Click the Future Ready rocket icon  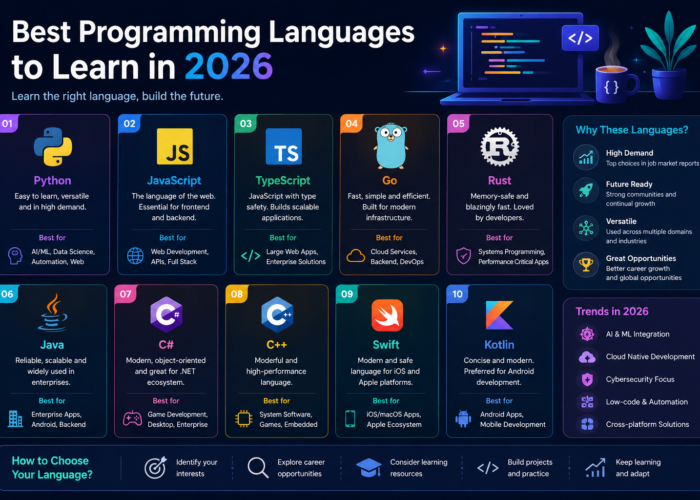click(x=586, y=191)
